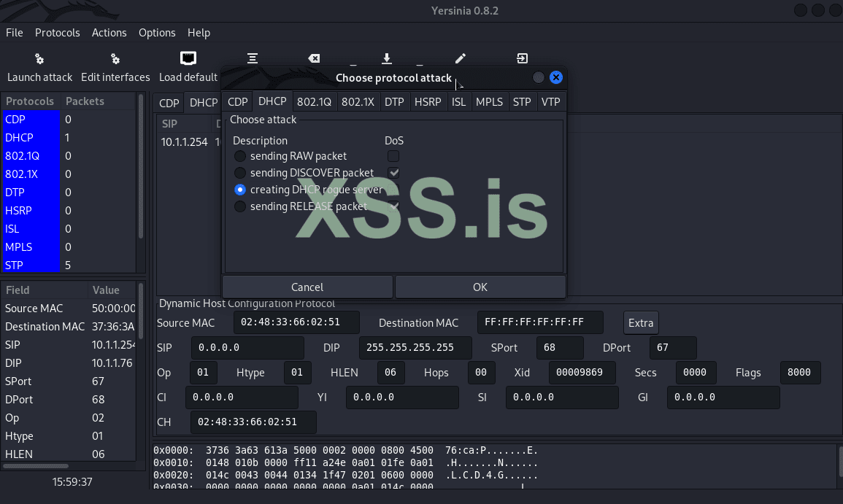The width and height of the screenshot is (843, 504).
Task: Open the Actions menu
Action: [109, 33]
